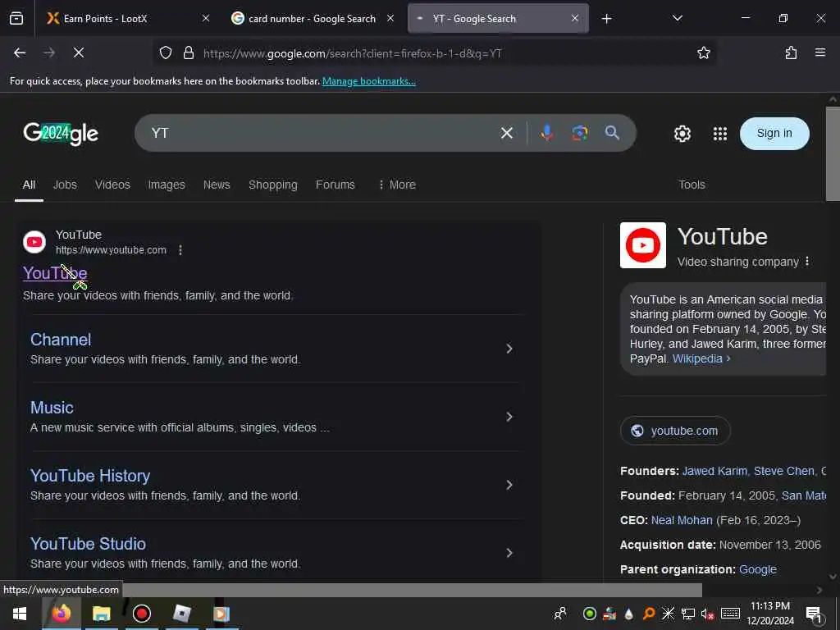Select the Jobs search filter

65,185
